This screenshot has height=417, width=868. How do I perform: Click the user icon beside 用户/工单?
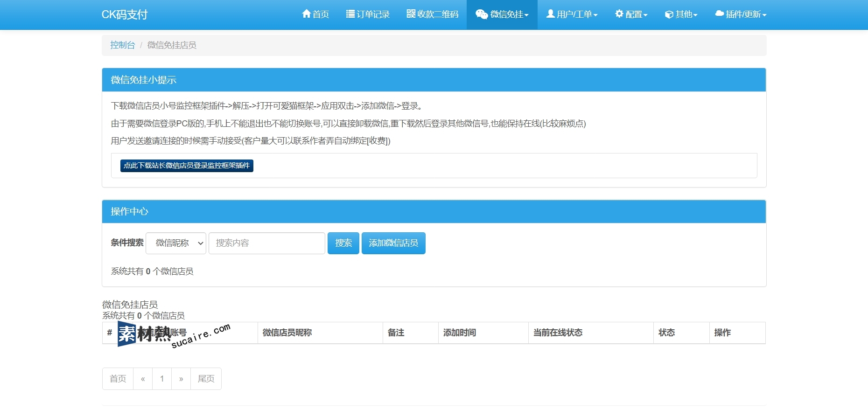pos(551,14)
